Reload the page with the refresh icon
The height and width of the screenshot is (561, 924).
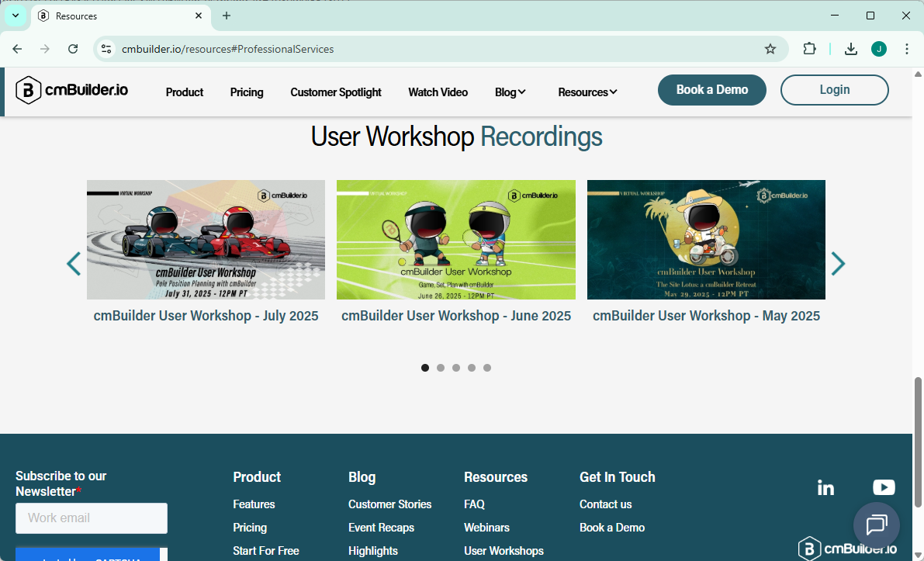point(73,49)
